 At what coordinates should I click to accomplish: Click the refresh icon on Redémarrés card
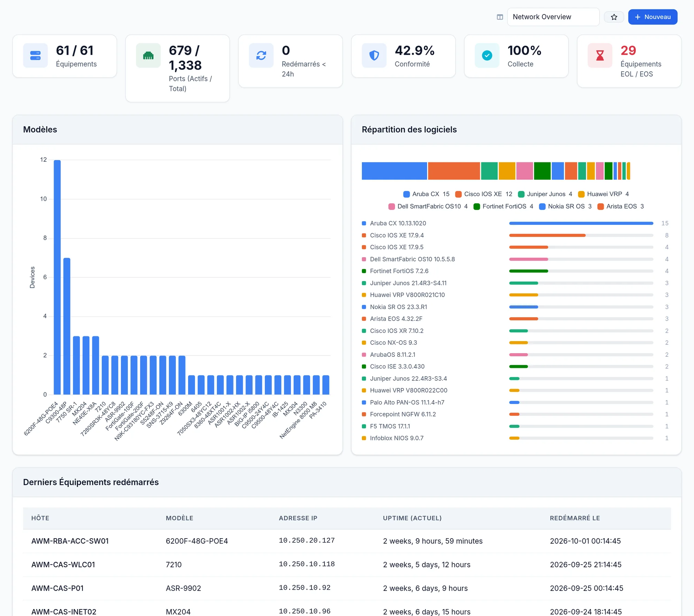[261, 56]
